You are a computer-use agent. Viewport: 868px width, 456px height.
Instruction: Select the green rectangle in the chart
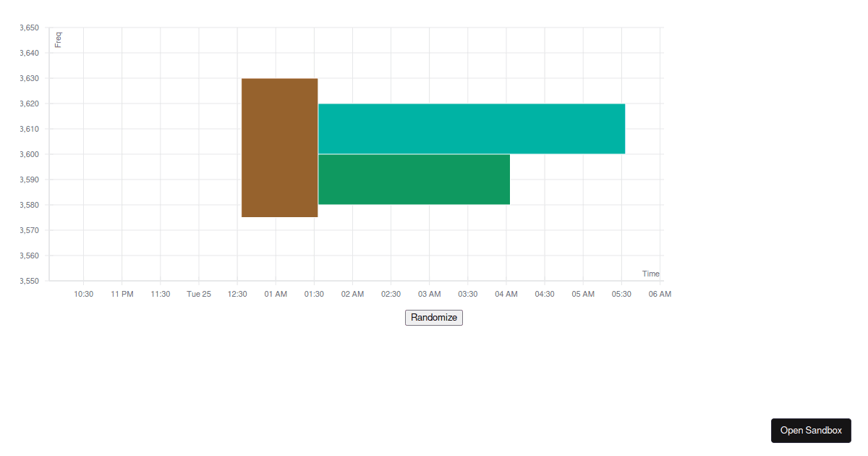tap(414, 180)
